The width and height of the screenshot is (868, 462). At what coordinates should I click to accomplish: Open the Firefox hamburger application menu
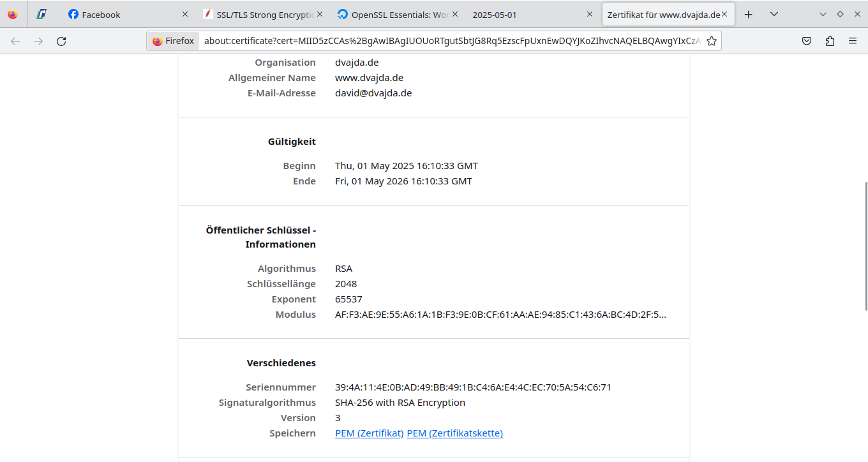coord(853,41)
